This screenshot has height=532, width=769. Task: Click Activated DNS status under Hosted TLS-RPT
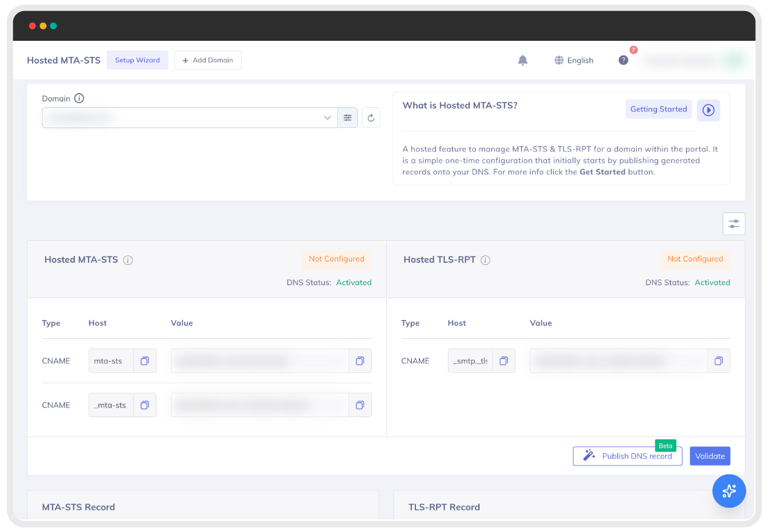[712, 282]
